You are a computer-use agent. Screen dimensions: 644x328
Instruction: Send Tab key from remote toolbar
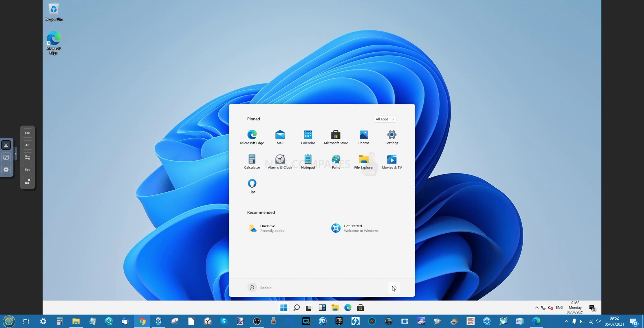[28, 157]
